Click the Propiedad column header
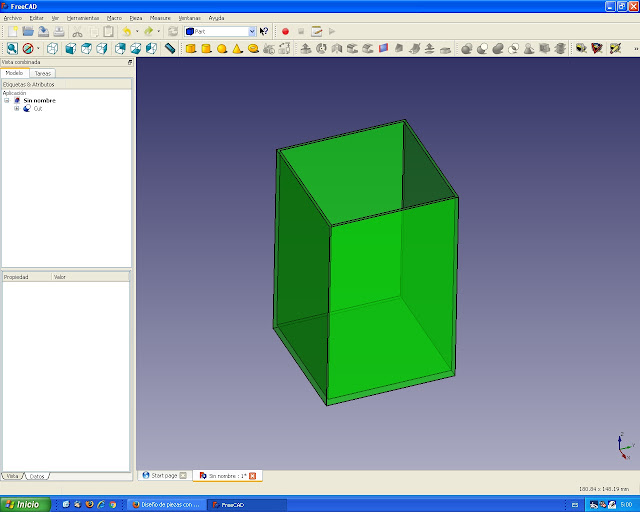This screenshot has height=512, width=640. (x=27, y=277)
